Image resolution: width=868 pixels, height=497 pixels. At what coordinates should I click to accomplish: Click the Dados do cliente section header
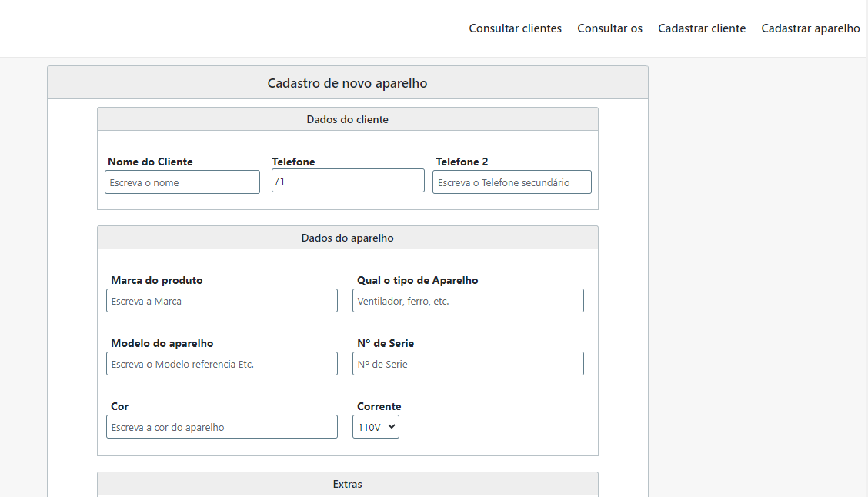point(347,119)
